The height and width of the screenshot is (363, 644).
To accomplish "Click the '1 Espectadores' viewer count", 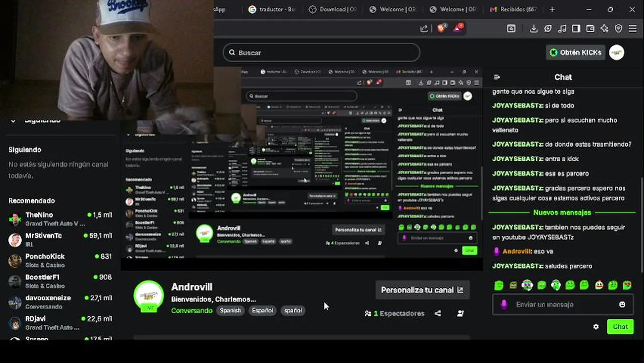I will click(394, 313).
